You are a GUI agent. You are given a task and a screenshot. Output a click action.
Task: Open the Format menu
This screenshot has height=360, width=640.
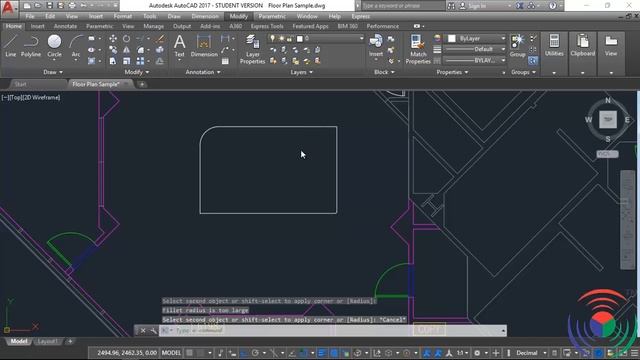122,16
